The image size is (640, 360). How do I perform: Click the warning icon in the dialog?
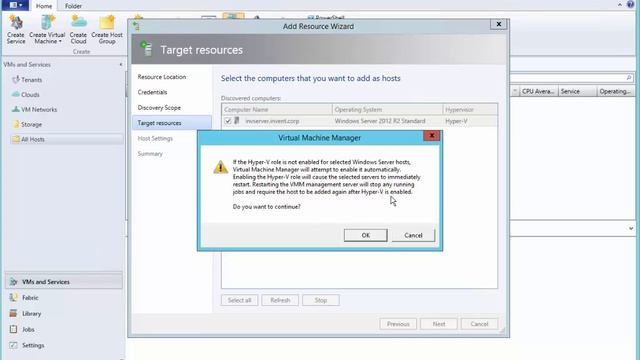(x=220, y=167)
